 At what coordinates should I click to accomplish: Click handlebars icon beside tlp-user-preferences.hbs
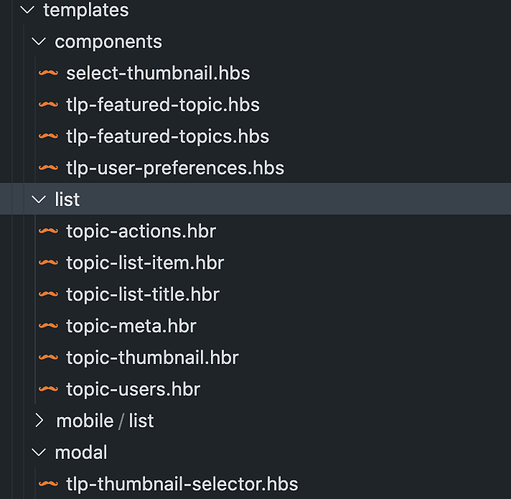48,168
